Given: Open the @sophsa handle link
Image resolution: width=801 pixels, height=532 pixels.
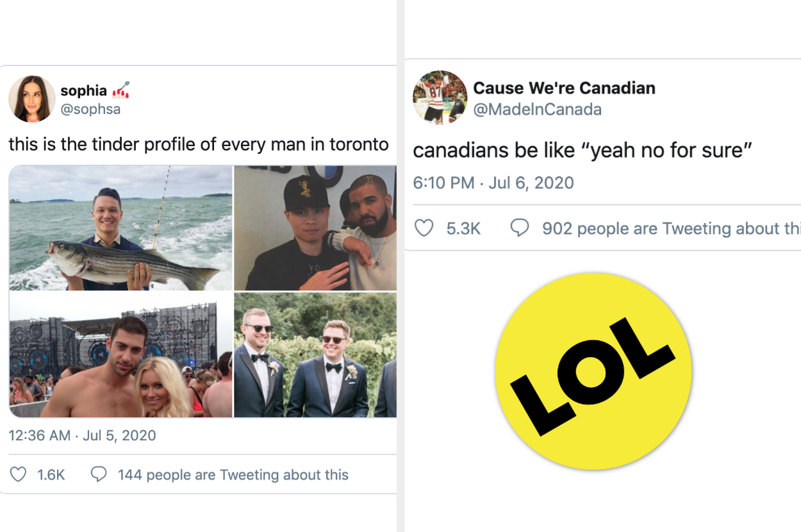Looking at the screenshot, I should (90, 109).
